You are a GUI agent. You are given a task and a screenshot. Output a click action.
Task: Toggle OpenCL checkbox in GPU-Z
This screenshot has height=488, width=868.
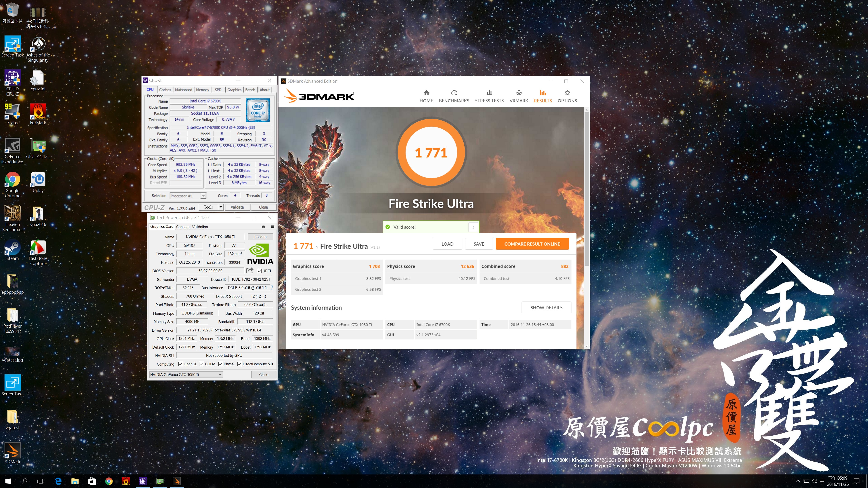coord(181,364)
